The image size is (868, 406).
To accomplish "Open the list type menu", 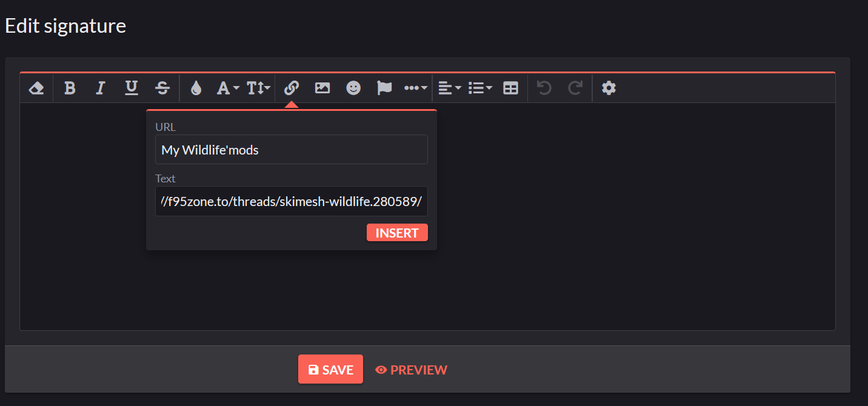I will (x=480, y=88).
